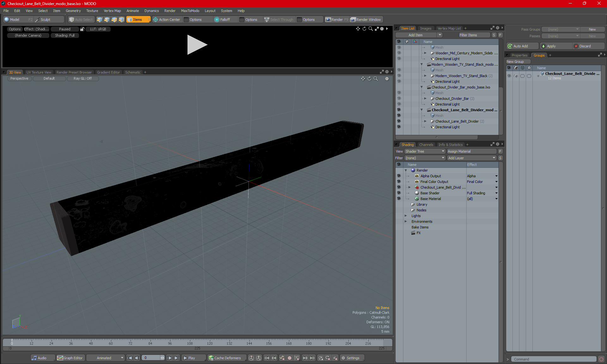
Task: Expand Wooden_Mid_Century_Modern_Sideb item
Action: click(425, 53)
